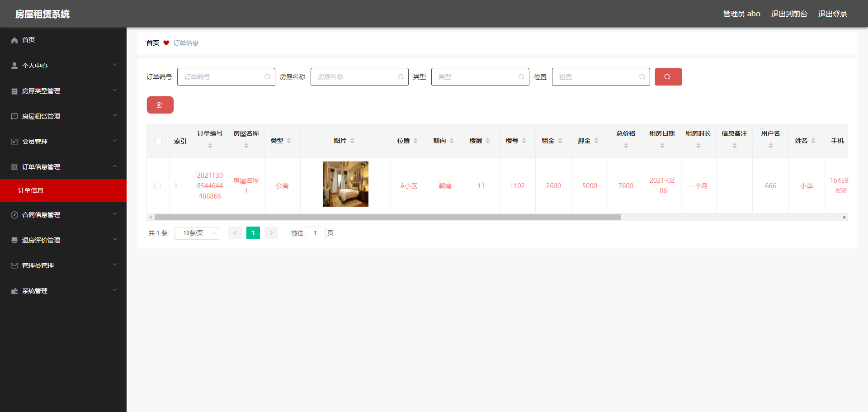Select the 订单信息 submenu item

tap(63, 190)
